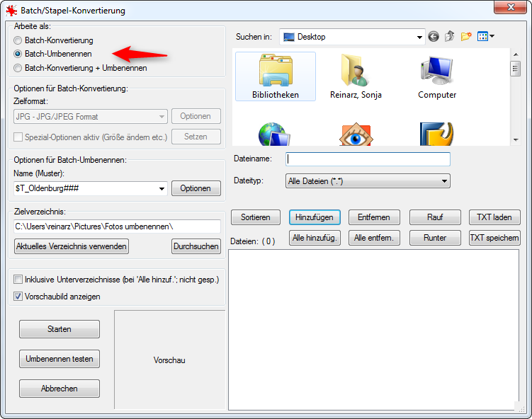Click the Vorschau preview area
Viewport: 532px width, 419px height.
169,360
